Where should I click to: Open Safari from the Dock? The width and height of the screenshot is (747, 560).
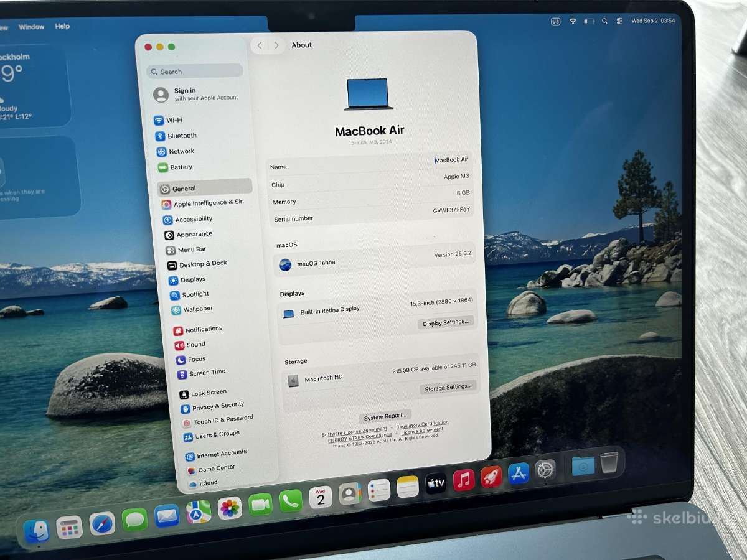(102, 524)
